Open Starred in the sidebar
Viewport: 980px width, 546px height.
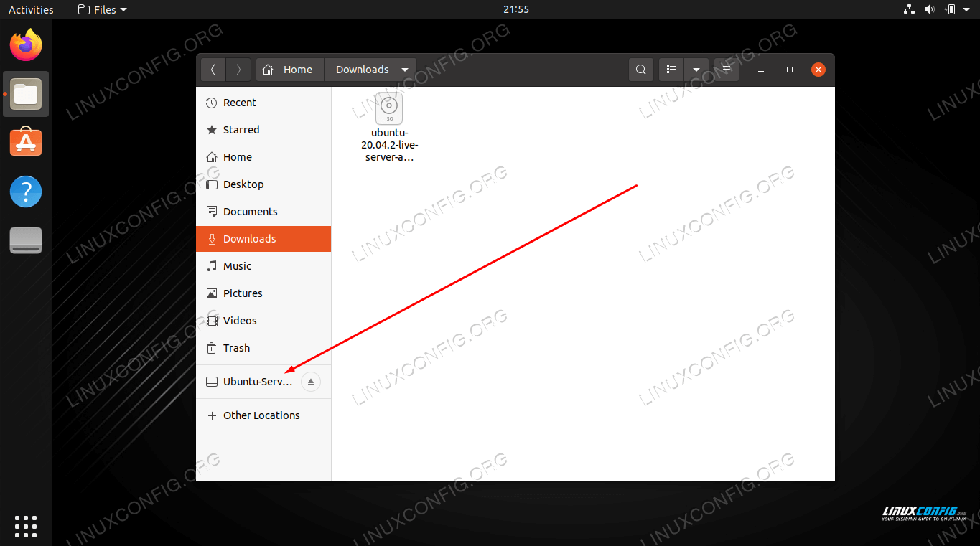[263, 130]
